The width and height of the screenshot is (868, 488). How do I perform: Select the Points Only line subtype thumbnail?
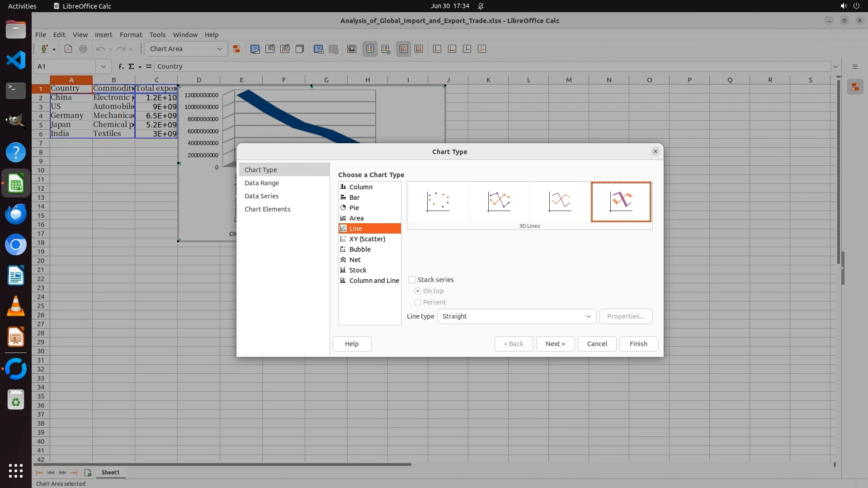pos(438,202)
